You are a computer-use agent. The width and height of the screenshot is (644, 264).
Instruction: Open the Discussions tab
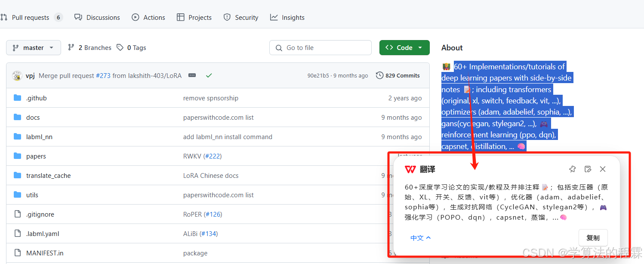[97, 18]
